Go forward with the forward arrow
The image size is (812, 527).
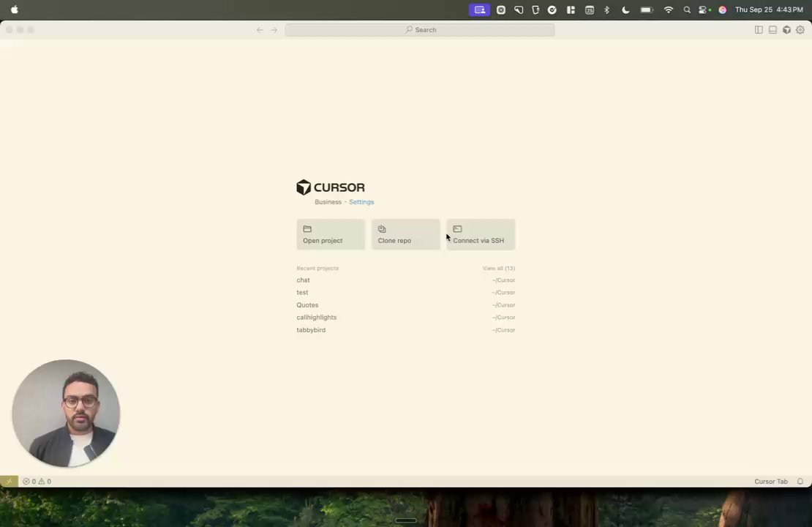click(274, 30)
